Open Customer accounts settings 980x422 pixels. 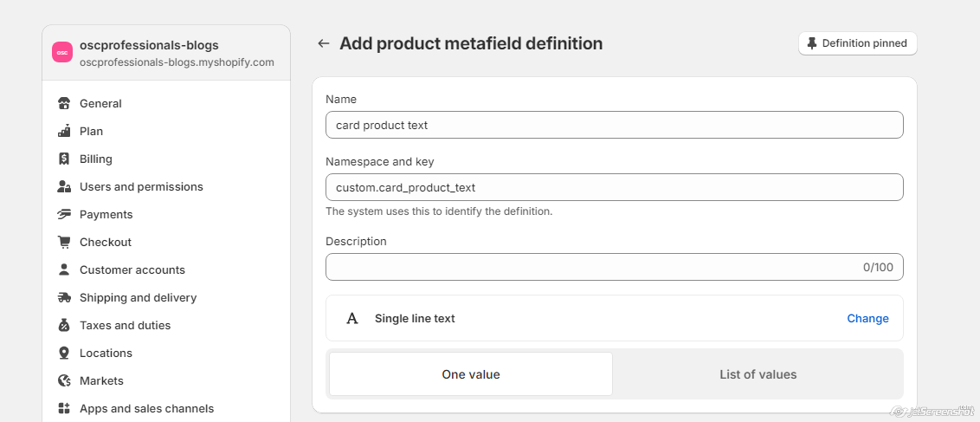coord(132,269)
